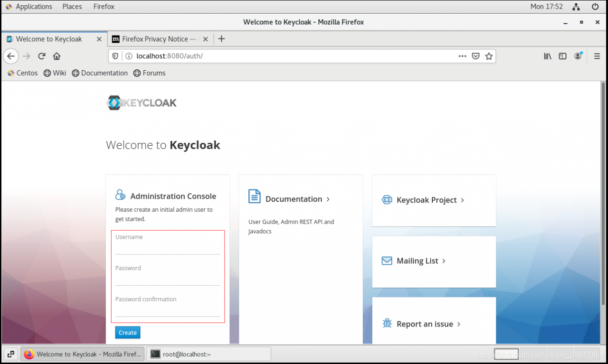
Task: Click the Mailing List envelope icon
Action: (x=387, y=261)
